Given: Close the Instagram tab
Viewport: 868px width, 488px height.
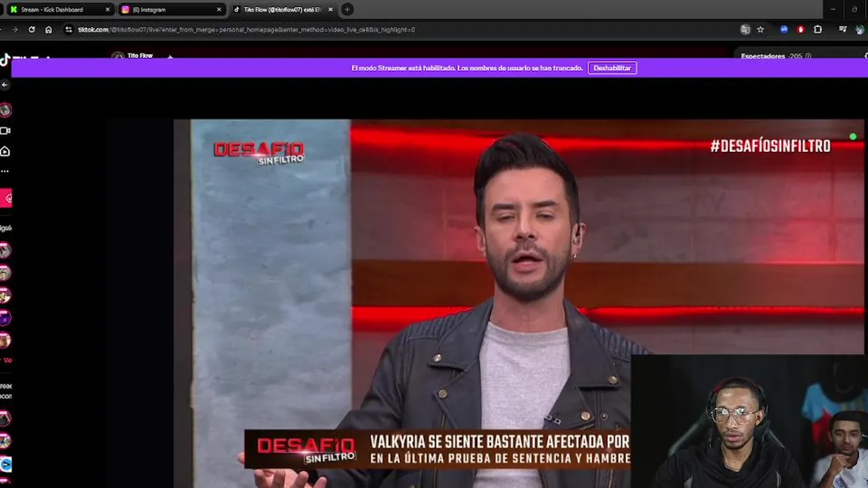Looking at the screenshot, I should pos(218,9).
